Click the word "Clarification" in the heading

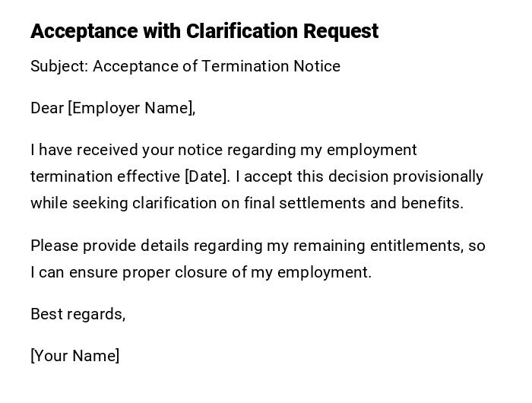tap(242, 31)
